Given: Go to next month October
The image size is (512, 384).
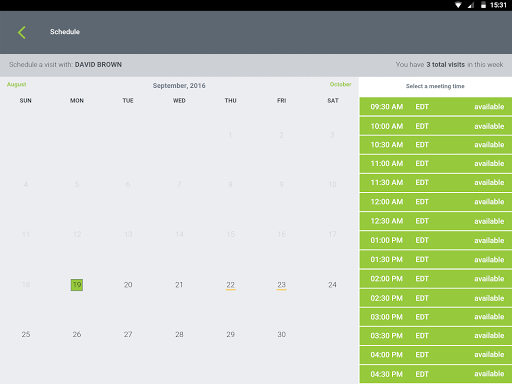Looking at the screenshot, I should [340, 84].
